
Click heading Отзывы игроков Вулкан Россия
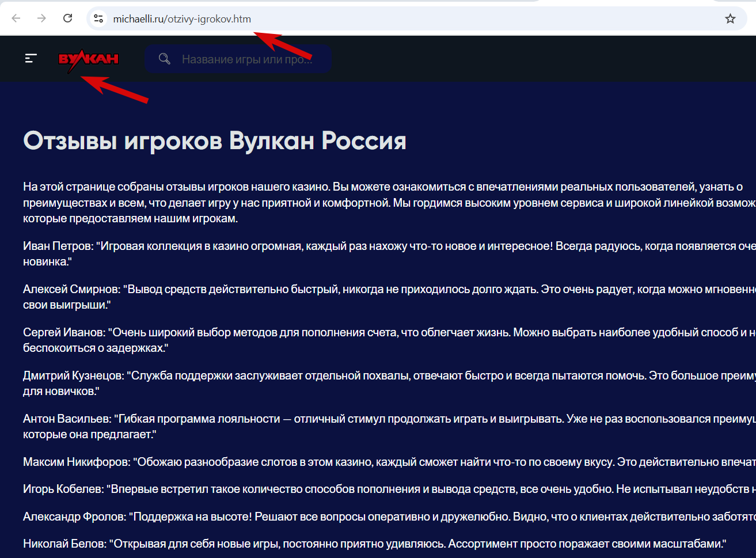tap(215, 141)
